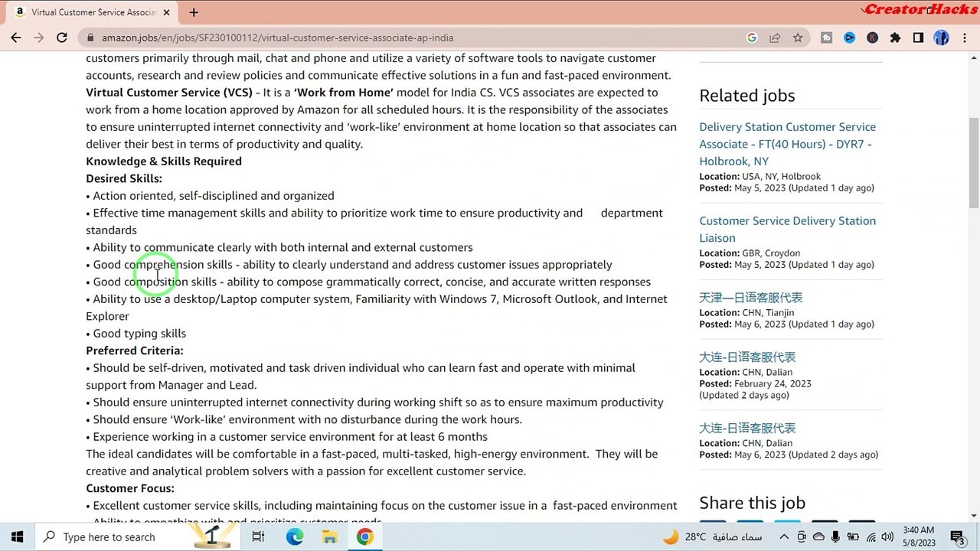Show hidden system tray icons

[x=784, y=536]
